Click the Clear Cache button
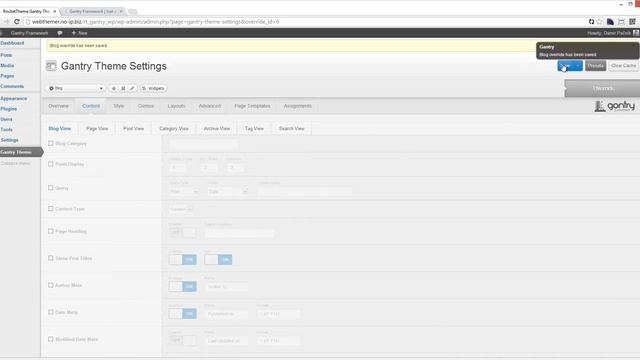Image resolution: width=640 pixels, height=360 pixels. pyautogui.click(x=623, y=66)
